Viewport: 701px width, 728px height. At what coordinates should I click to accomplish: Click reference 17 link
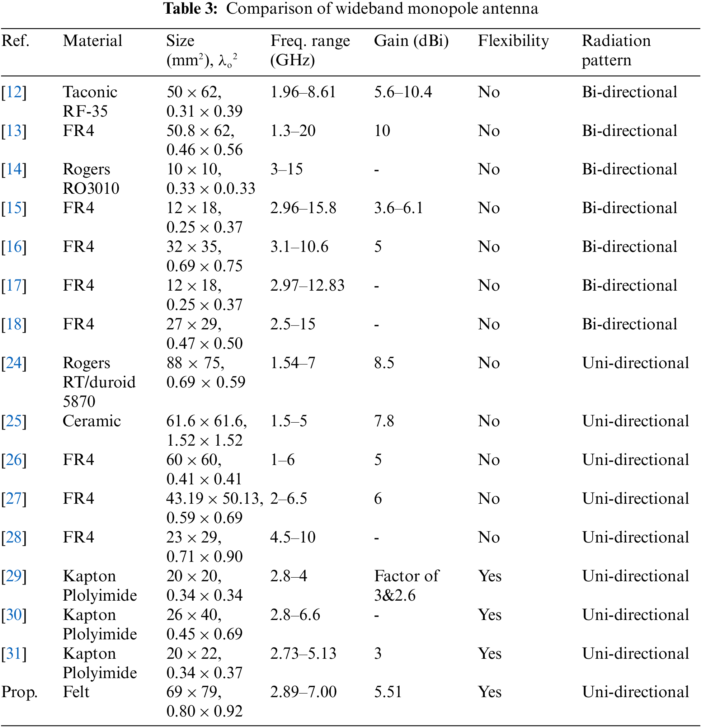click(x=14, y=286)
